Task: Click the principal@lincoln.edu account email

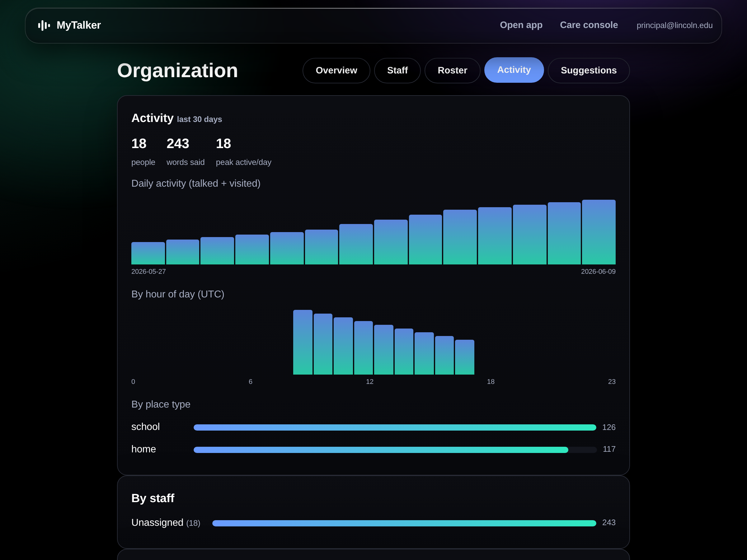Action: tap(674, 25)
